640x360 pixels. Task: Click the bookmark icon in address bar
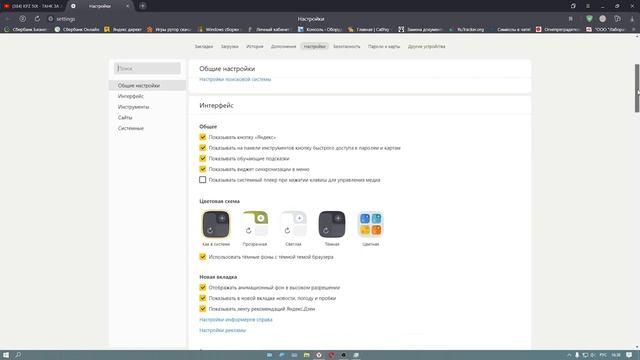[571, 19]
